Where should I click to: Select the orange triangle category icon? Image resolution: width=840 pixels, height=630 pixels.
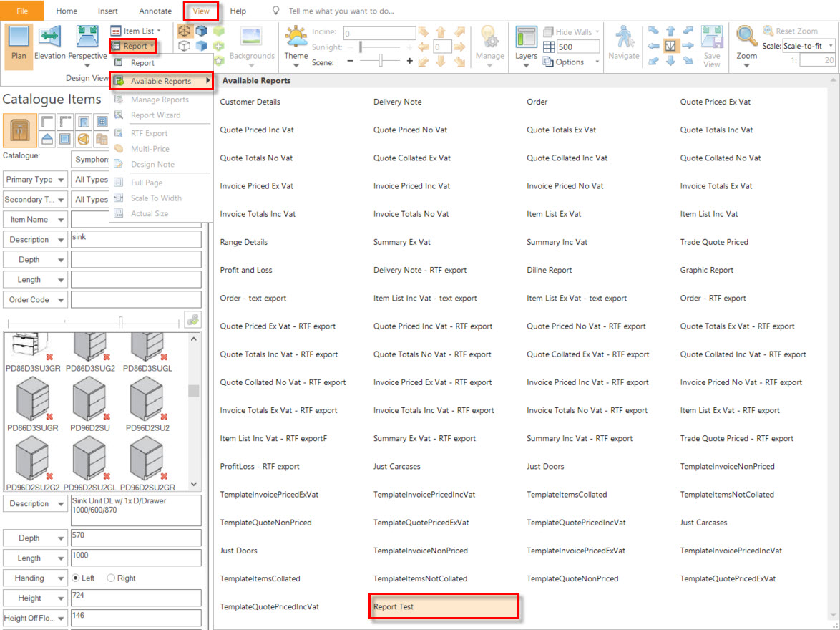pyautogui.click(x=83, y=140)
